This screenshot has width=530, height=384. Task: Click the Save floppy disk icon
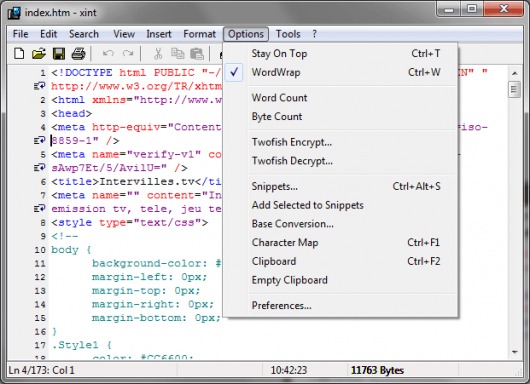click(x=59, y=54)
